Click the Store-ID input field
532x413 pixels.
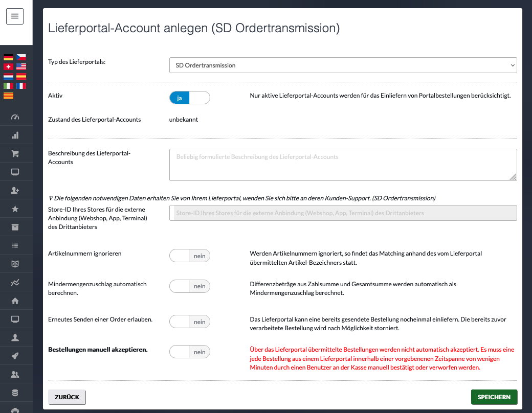coord(343,213)
